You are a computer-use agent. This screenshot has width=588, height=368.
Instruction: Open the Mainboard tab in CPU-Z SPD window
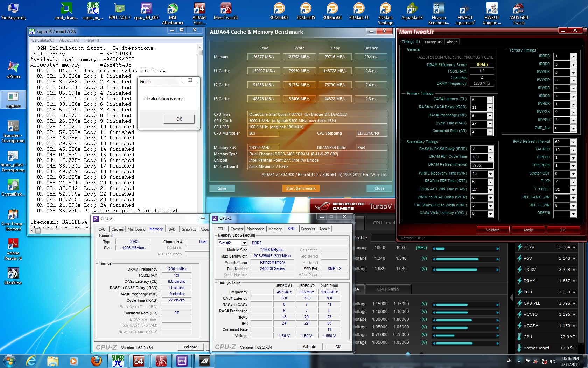[255, 229]
